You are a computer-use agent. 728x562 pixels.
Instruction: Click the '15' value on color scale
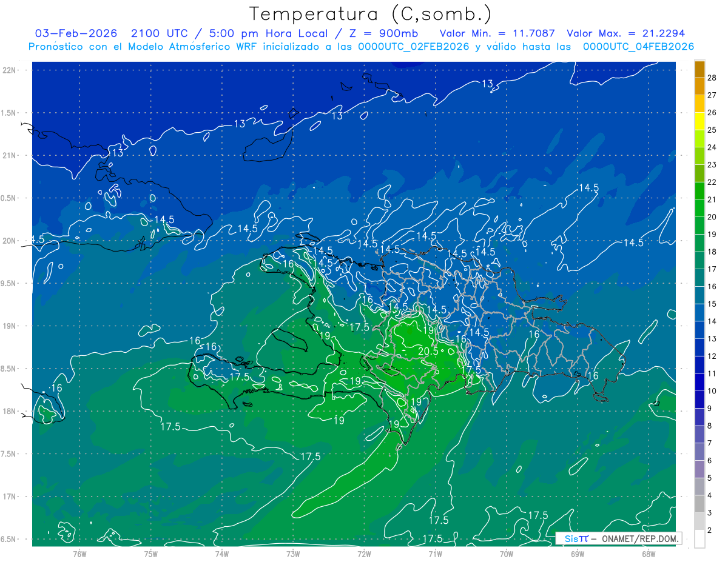(712, 304)
